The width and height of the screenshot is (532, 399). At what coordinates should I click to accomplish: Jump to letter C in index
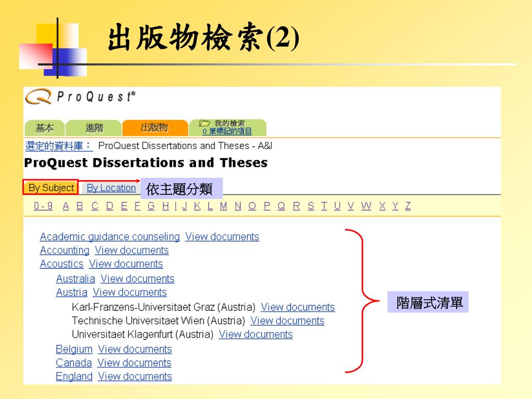(x=95, y=206)
